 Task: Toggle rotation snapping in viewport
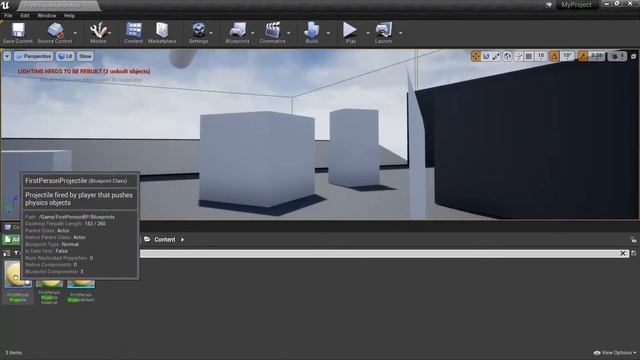[x=554, y=56]
